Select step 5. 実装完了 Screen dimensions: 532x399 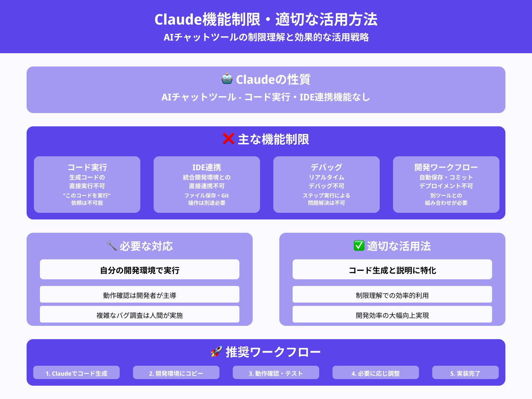click(465, 372)
